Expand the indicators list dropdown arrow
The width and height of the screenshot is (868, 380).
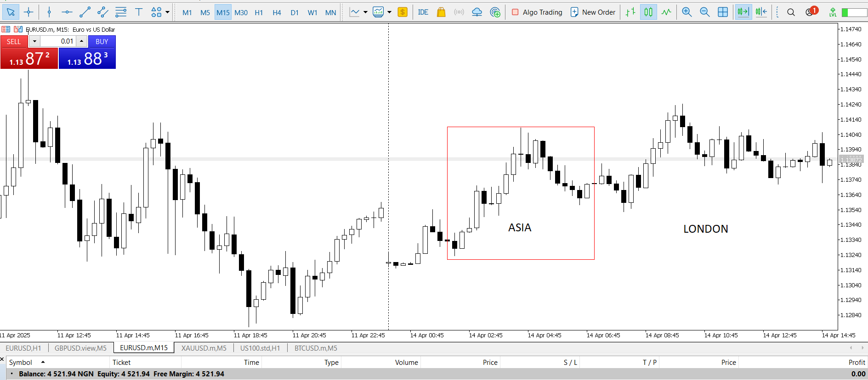pos(365,12)
